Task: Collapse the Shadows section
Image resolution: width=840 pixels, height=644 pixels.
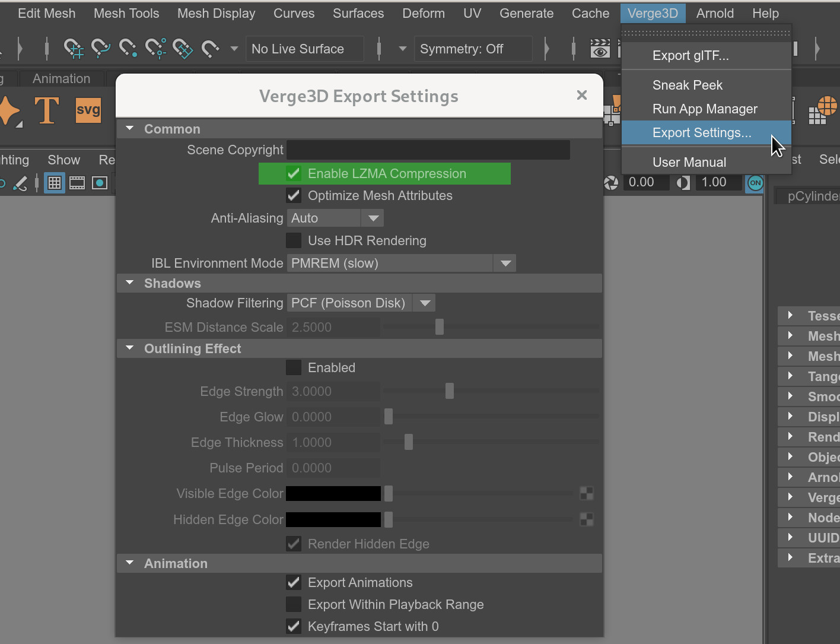Action: (130, 283)
